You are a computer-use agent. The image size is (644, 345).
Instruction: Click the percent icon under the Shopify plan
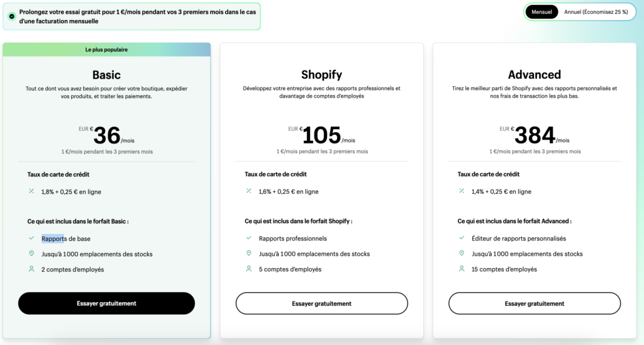point(249,191)
